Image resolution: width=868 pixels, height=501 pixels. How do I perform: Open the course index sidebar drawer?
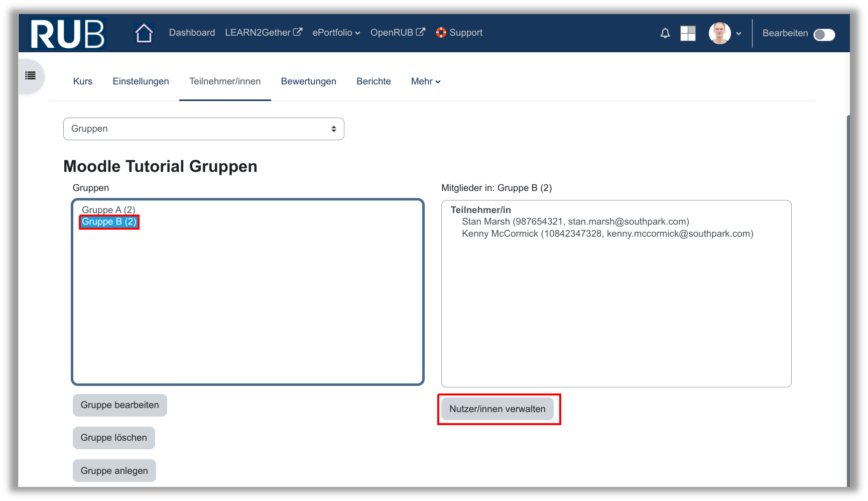click(31, 76)
